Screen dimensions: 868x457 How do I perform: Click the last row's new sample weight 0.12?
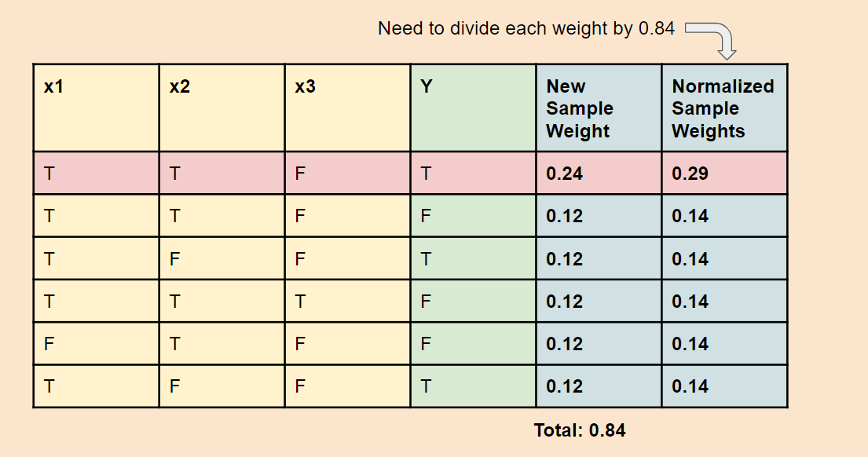599,386
